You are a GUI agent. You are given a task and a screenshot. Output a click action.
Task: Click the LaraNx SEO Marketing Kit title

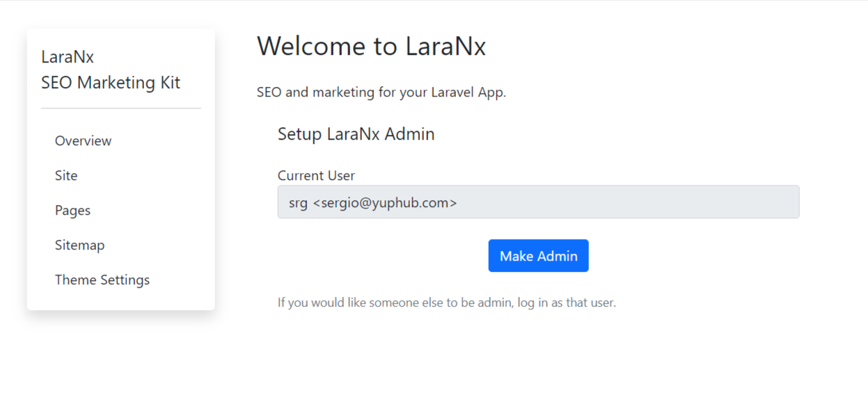coord(111,70)
